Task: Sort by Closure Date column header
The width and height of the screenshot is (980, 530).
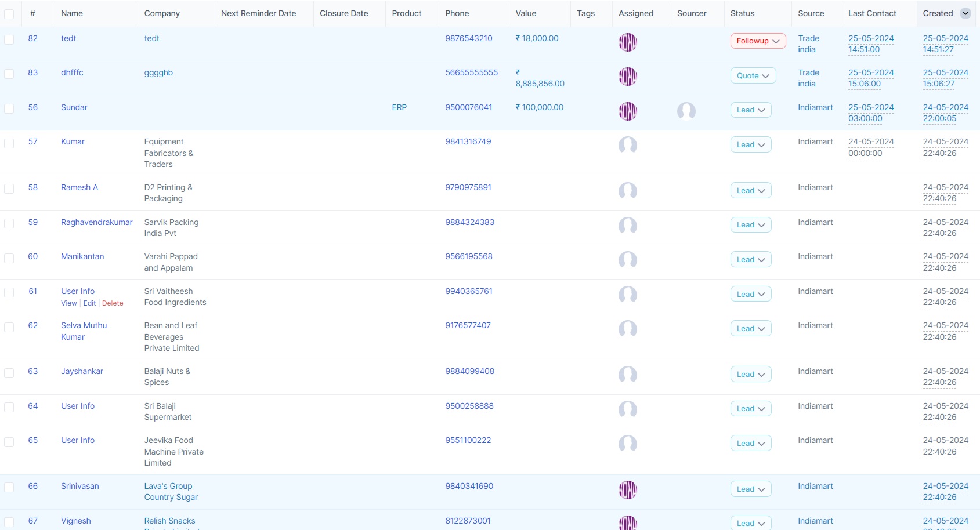Action: click(344, 13)
